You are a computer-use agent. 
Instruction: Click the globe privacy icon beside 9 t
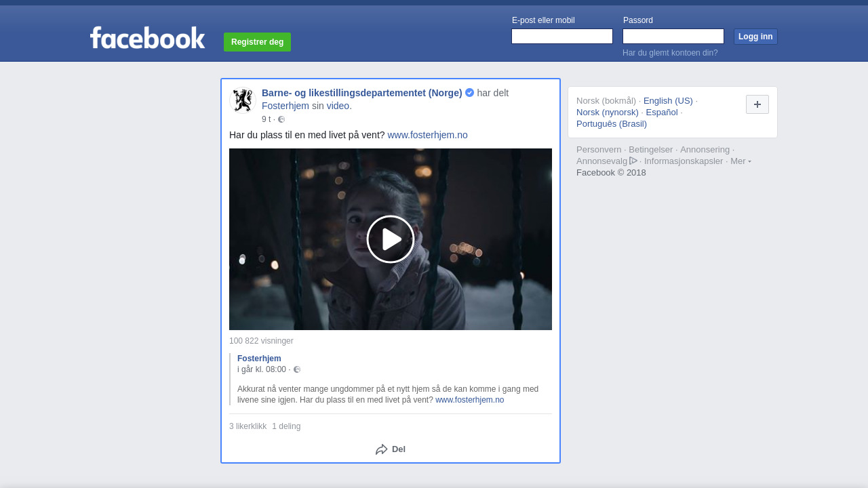(281, 119)
